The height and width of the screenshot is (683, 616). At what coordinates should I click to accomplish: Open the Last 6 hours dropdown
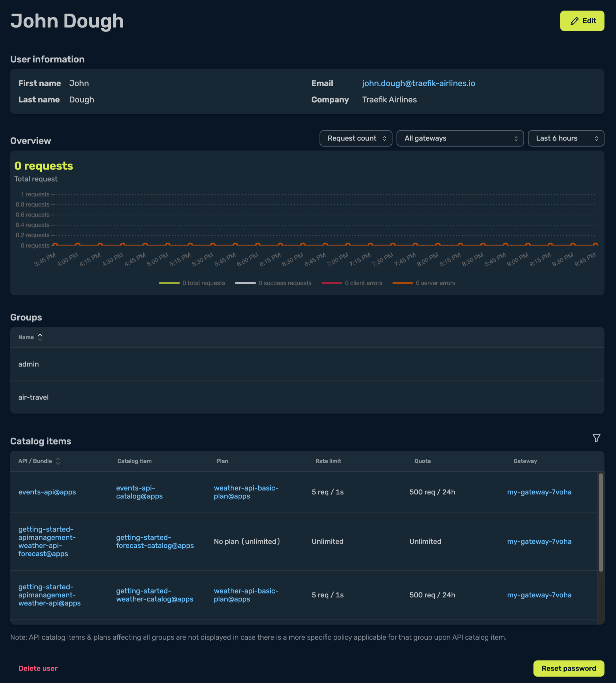point(566,138)
